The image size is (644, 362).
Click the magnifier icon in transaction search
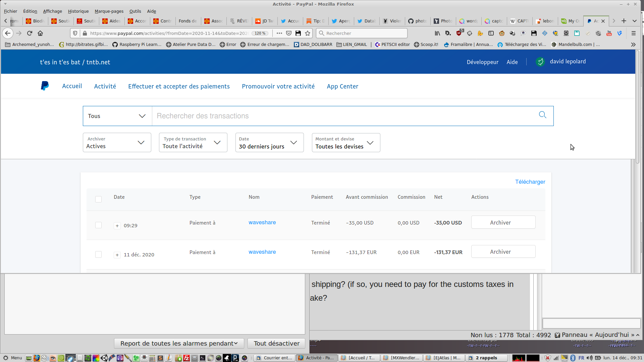tap(542, 115)
